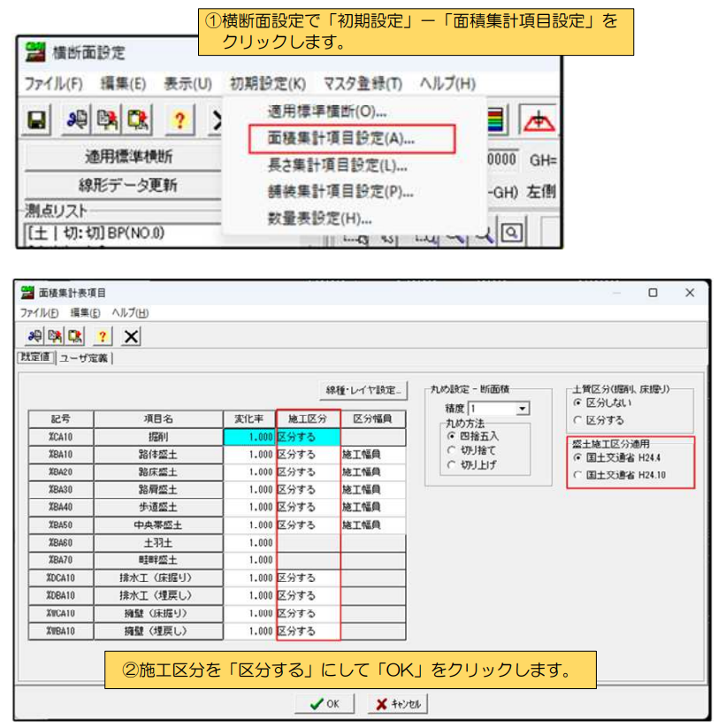Open ヘルプ(H) menu in 横断面設定
The image size is (718, 728).
[x=447, y=83]
